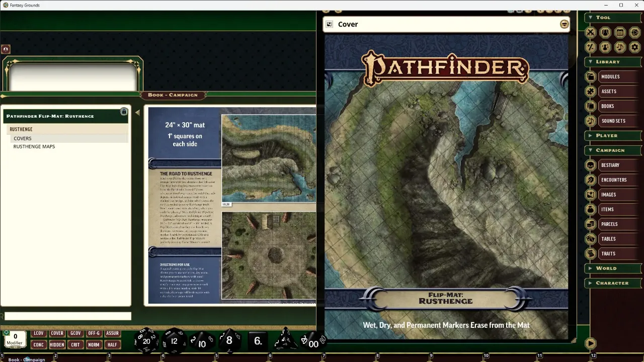Screen dimensions: 644x362
Task: Collapse the Tool sidebar section
Action: 612,18
